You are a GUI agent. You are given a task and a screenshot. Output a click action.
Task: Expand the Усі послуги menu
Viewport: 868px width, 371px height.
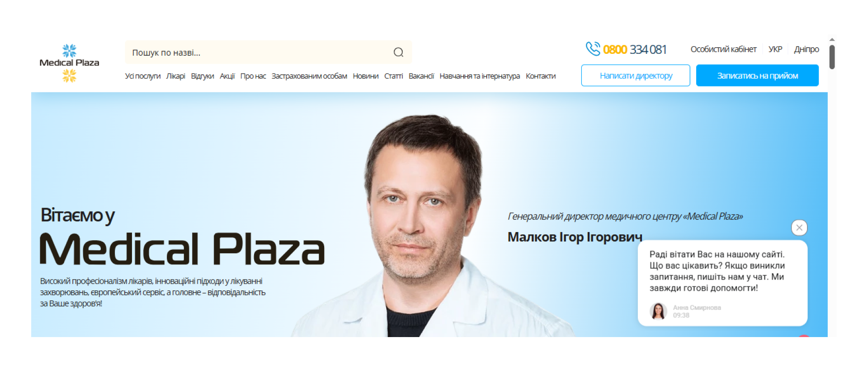(x=143, y=76)
